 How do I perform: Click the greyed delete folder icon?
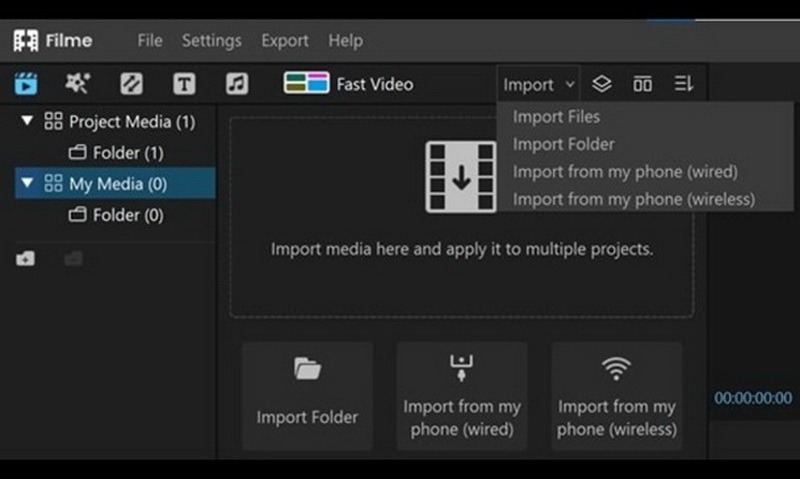click(x=74, y=258)
